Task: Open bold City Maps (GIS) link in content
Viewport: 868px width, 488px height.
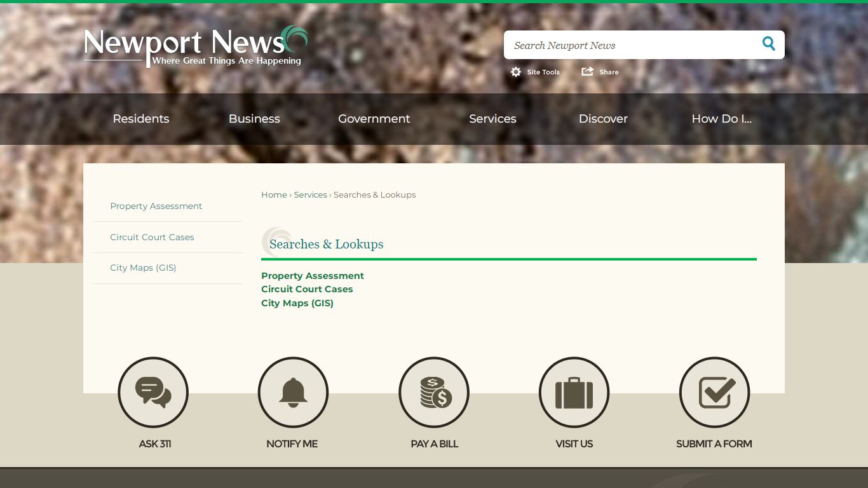Action: [x=297, y=303]
